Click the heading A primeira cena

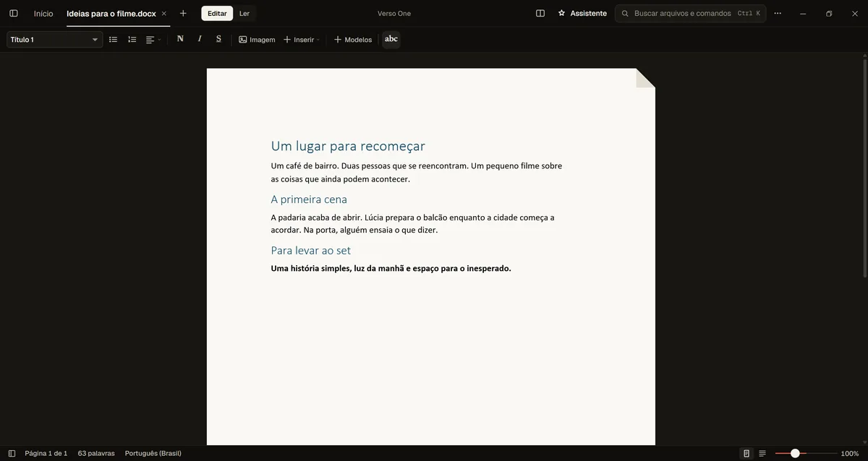(x=309, y=199)
